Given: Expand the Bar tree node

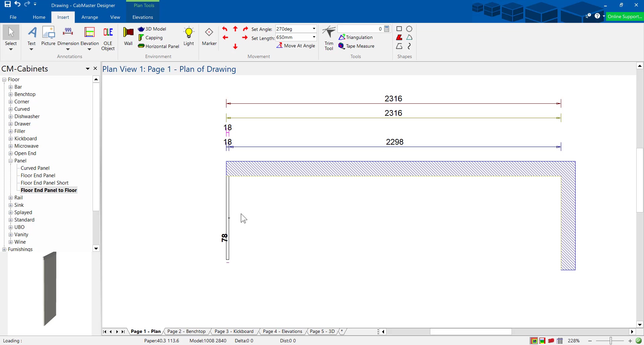Looking at the screenshot, I should (10, 87).
